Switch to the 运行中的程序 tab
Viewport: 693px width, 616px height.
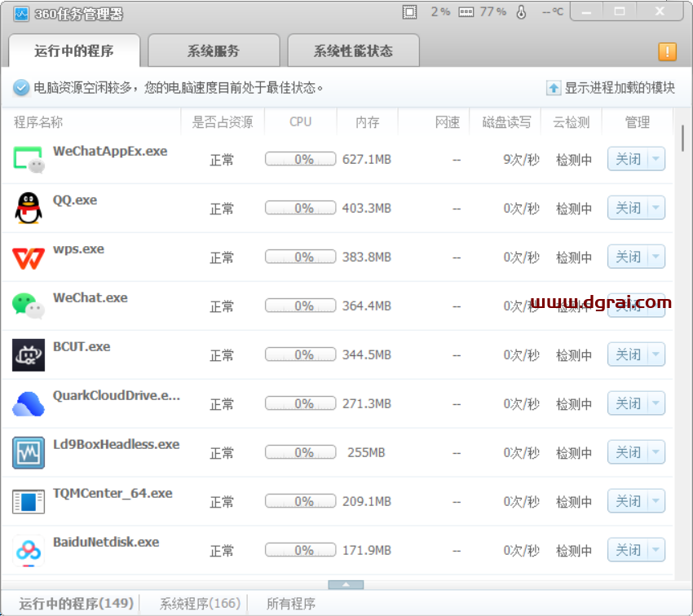[74, 51]
